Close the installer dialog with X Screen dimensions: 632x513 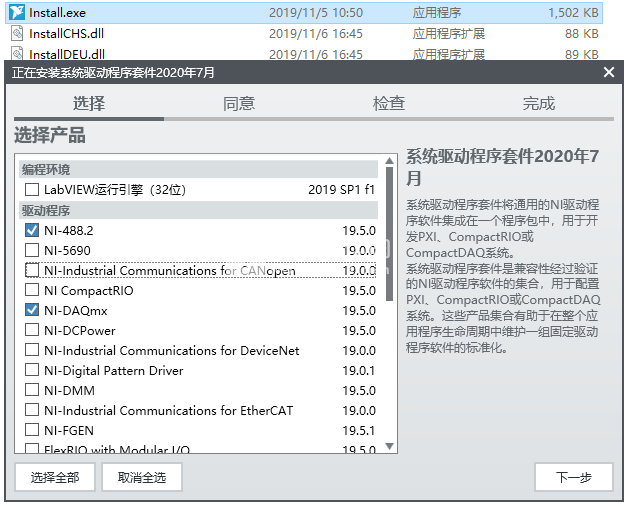(x=609, y=72)
